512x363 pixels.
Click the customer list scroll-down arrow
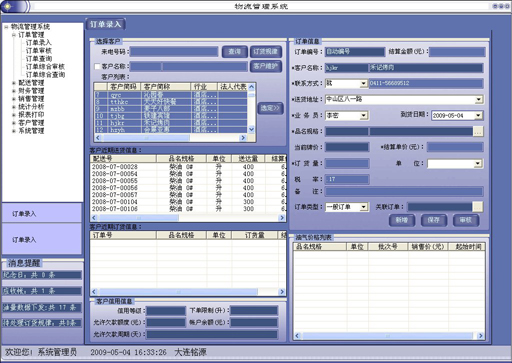pos(251,129)
